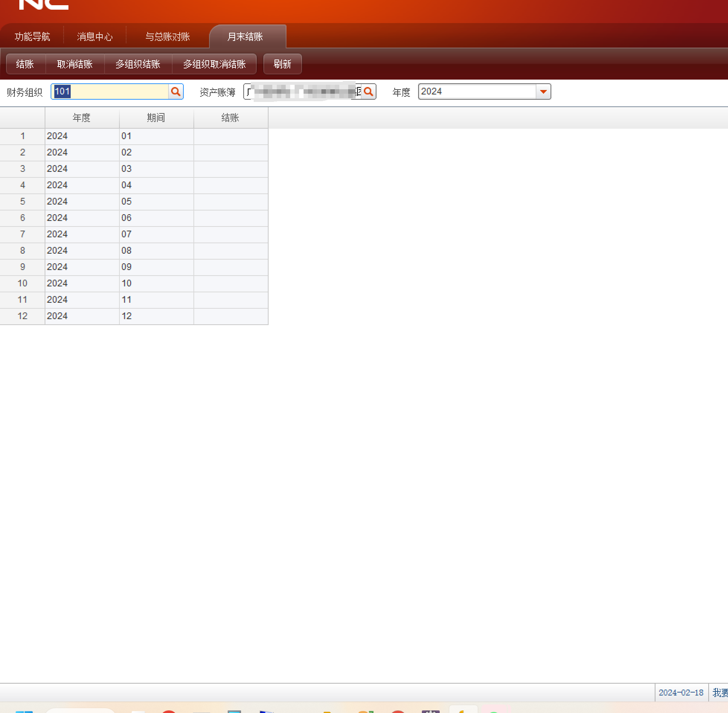Click the 2024 year cell in row 9

pyautogui.click(x=82, y=267)
